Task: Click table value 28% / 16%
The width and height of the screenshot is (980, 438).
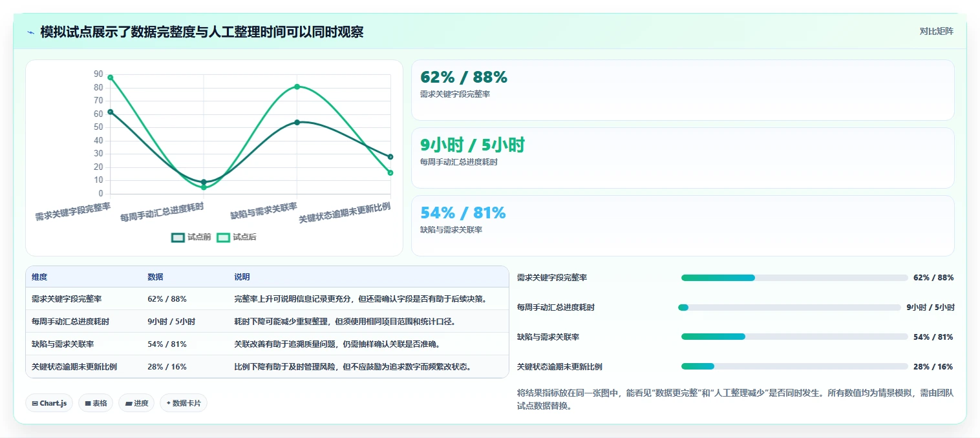Action: 167,367
